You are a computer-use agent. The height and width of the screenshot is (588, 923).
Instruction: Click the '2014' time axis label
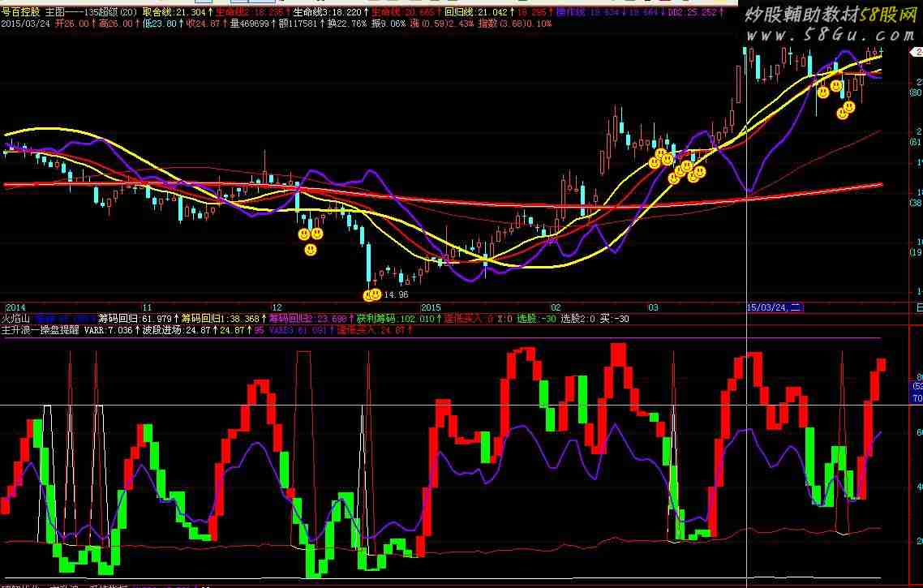point(16,307)
